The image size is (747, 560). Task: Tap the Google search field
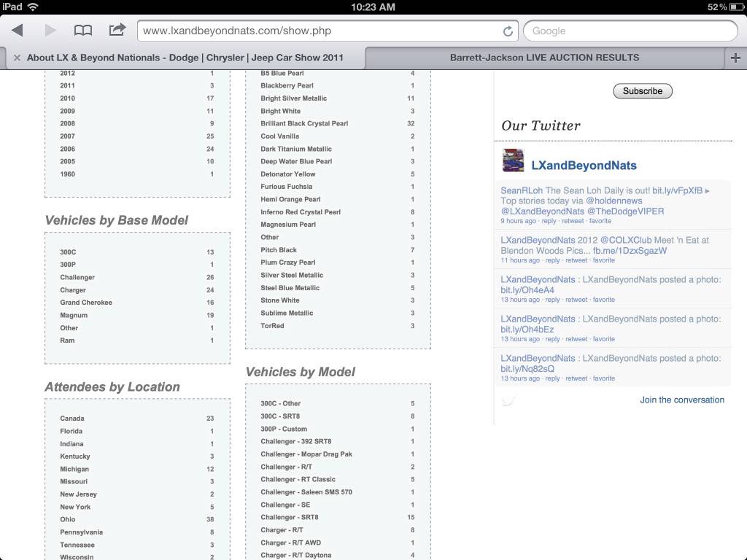630,31
